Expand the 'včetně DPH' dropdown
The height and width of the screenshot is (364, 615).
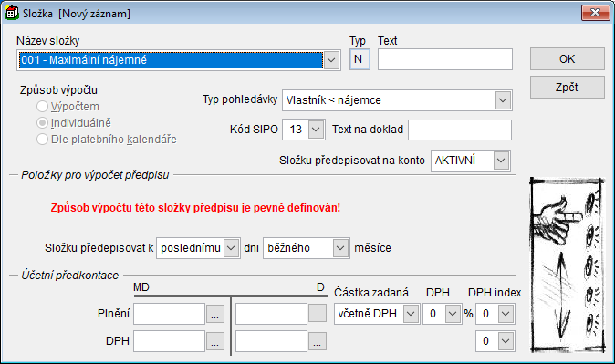tap(411, 314)
